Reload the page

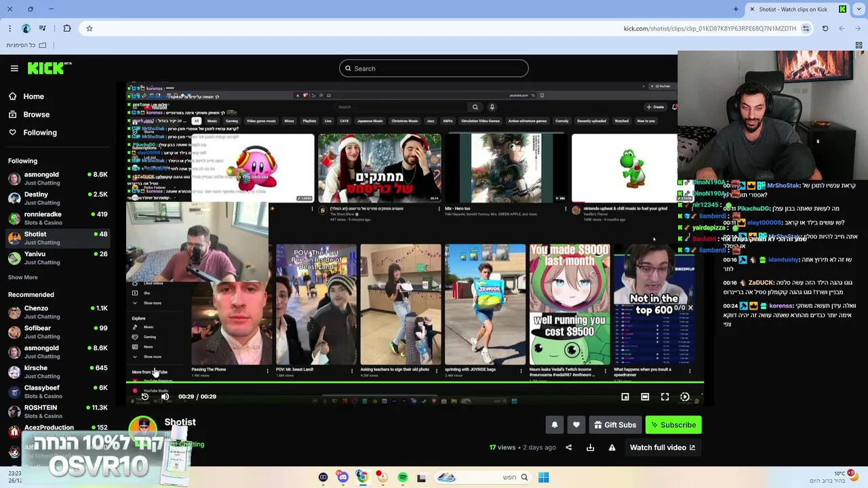825,28
